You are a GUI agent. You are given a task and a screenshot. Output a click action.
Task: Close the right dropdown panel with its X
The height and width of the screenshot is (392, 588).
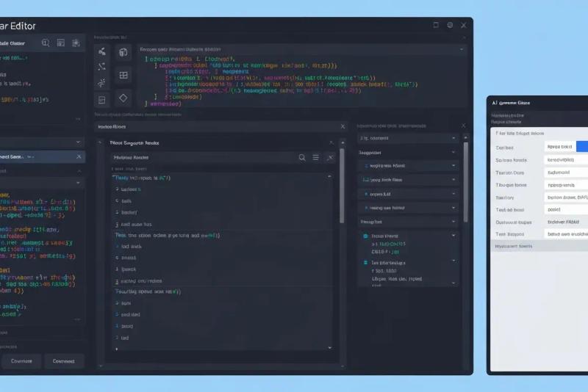point(463,126)
